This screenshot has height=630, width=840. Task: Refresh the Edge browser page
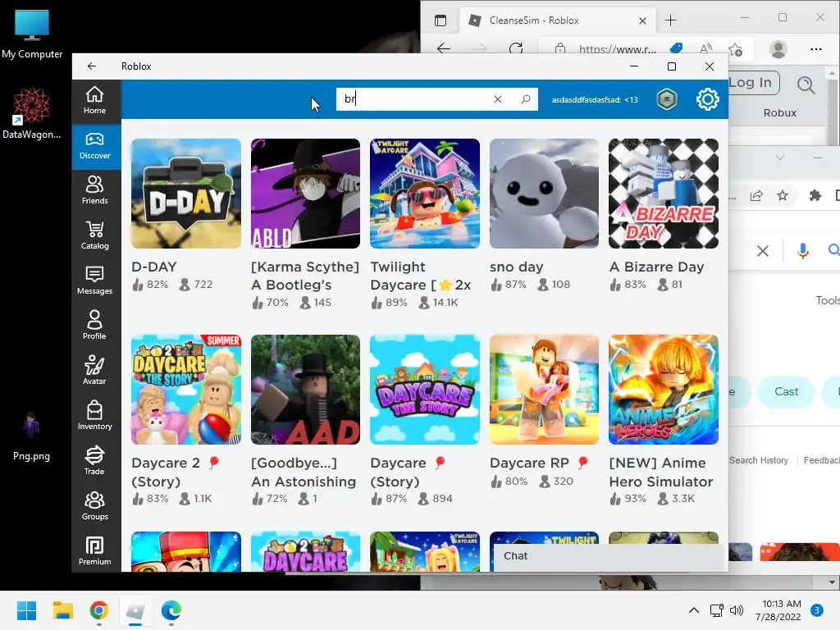pyautogui.click(x=516, y=48)
